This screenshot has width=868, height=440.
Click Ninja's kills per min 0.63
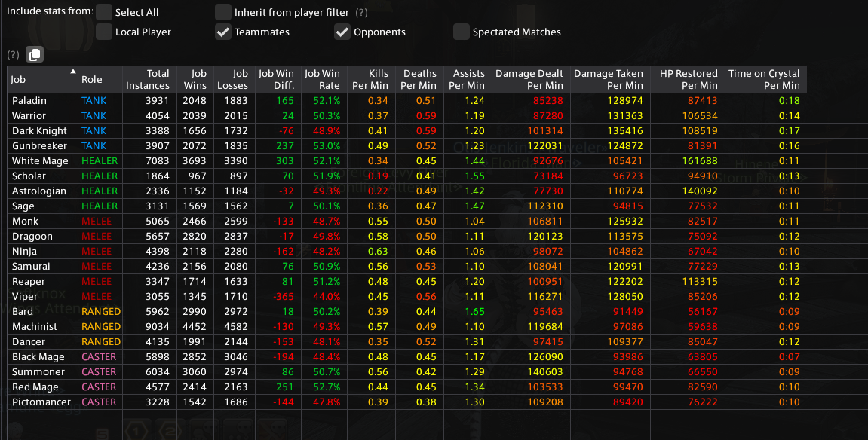coord(378,251)
